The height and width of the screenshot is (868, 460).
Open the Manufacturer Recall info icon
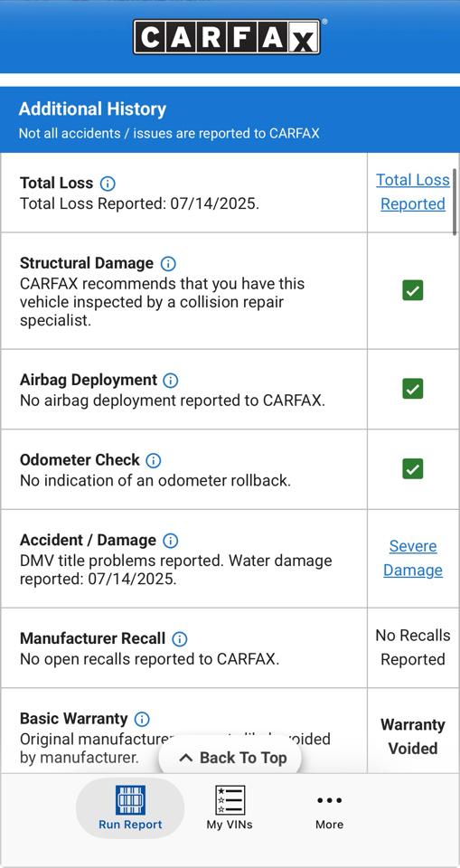coord(179,639)
